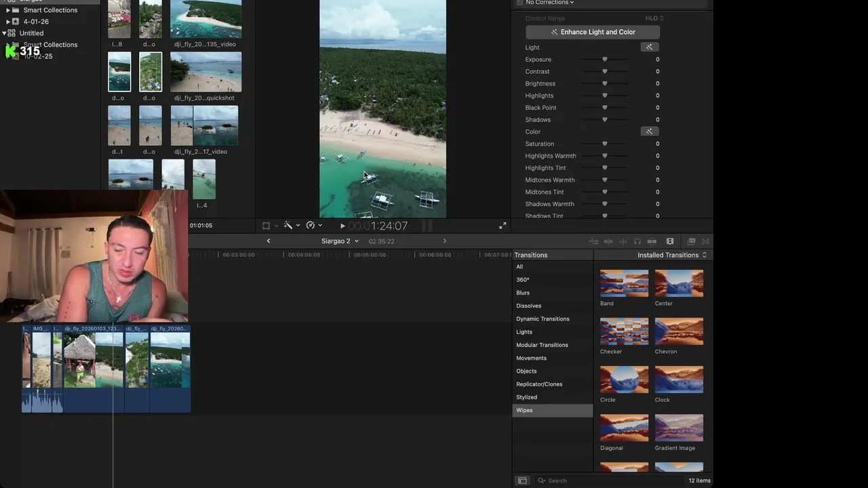This screenshot has width=868, height=488.
Task: Toggle the Transitions browser button
Action: point(705,241)
